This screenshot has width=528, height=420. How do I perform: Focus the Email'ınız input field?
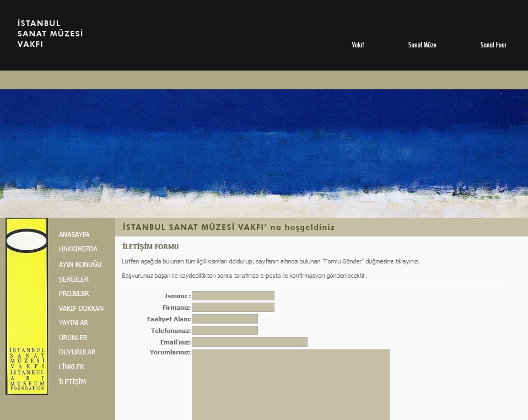pos(250,342)
